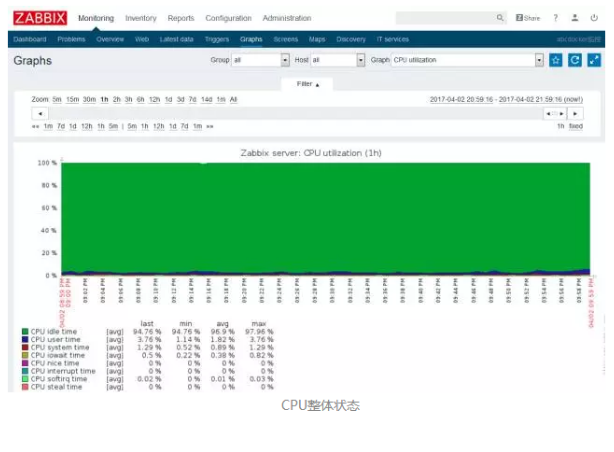The image size is (614, 452).
Task: Refresh the graph with the reload icon
Action: [x=575, y=60]
